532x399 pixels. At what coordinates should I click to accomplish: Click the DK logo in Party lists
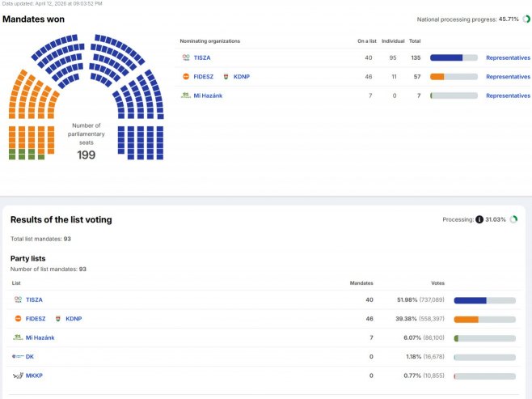[18, 356]
